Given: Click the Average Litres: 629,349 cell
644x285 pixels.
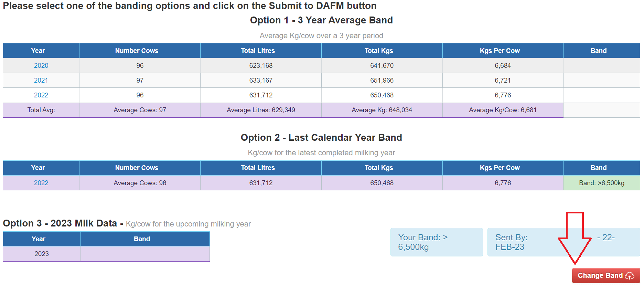Looking at the screenshot, I should pyautogui.click(x=261, y=110).
